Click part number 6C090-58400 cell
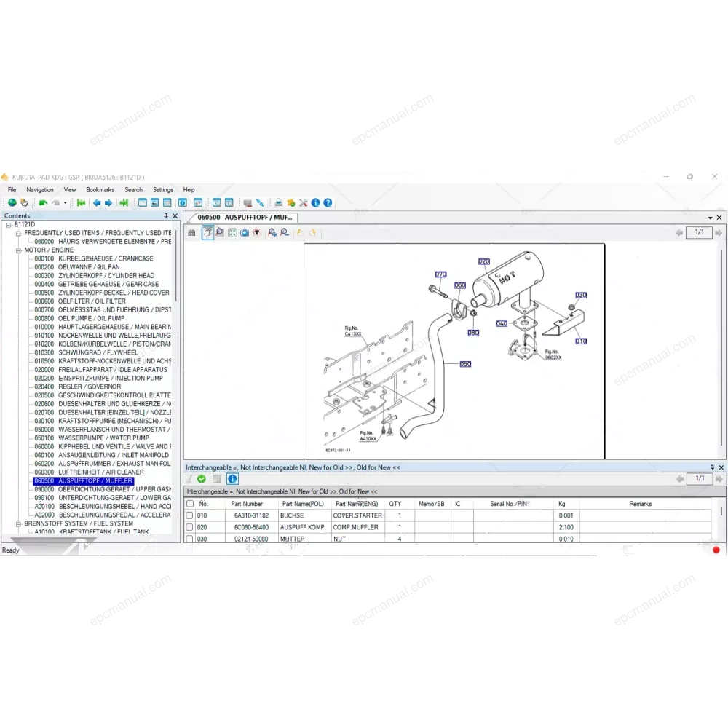The height and width of the screenshot is (728, 728). (252, 527)
